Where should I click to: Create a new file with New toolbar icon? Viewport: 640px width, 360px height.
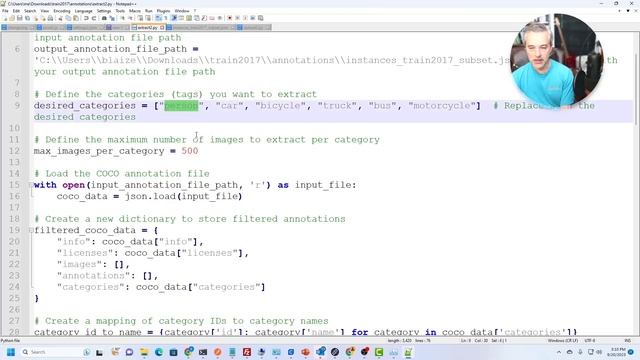tap(5, 18)
